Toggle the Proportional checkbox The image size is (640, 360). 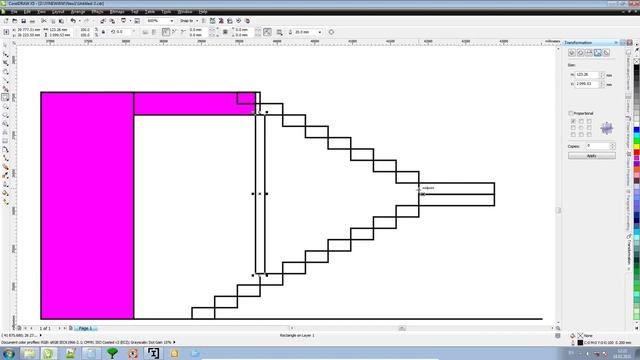click(571, 113)
